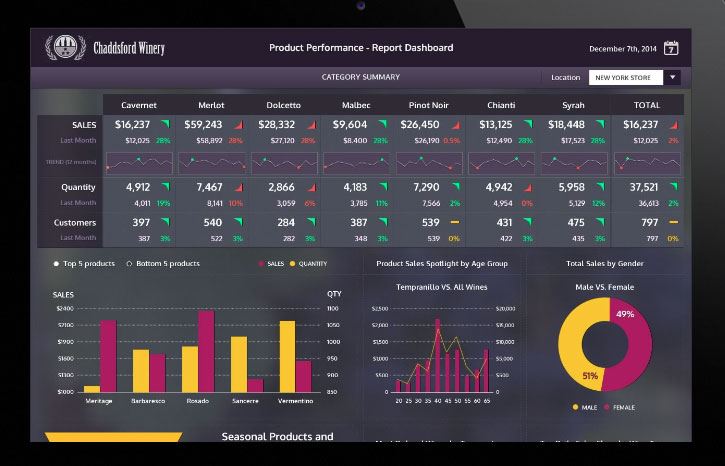Click green arrow beside Malbec sales $9,604
This screenshot has height=466, width=725.
click(x=382, y=124)
